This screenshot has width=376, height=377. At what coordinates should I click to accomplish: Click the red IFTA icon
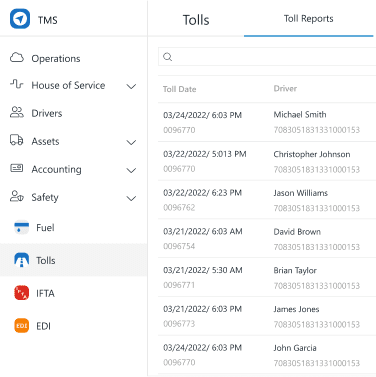click(x=22, y=293)
